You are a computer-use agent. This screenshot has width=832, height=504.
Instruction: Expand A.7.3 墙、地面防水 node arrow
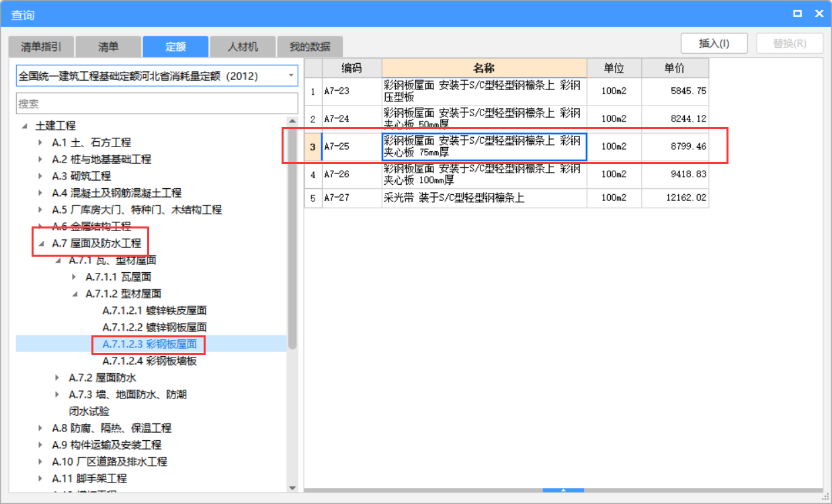58,394
